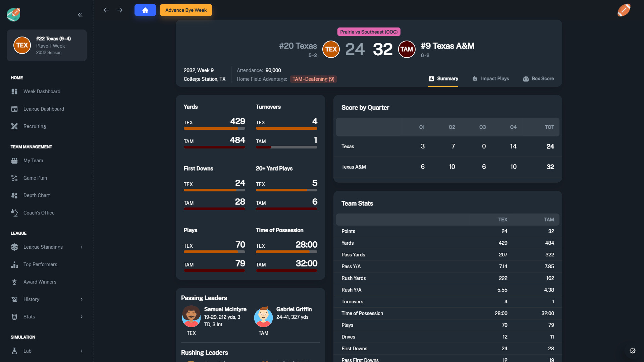Select the Recruiting sidebar icon
Viewport: 644px width, 362px height.
pos(15,126)
